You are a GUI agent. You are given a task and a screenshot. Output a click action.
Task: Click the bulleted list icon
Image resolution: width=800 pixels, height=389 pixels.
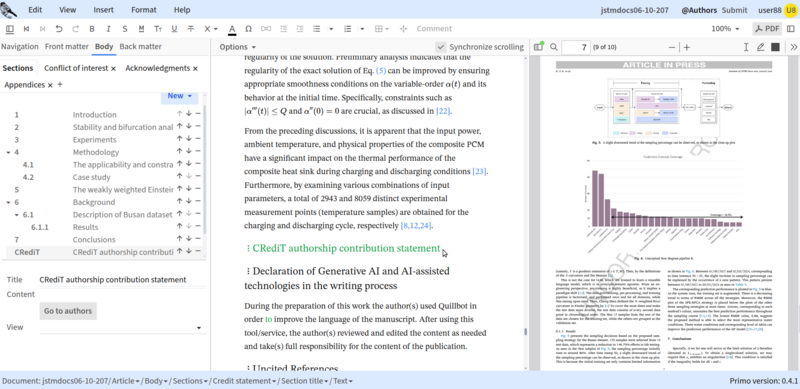pyautogui.click(x=316, y=29)
